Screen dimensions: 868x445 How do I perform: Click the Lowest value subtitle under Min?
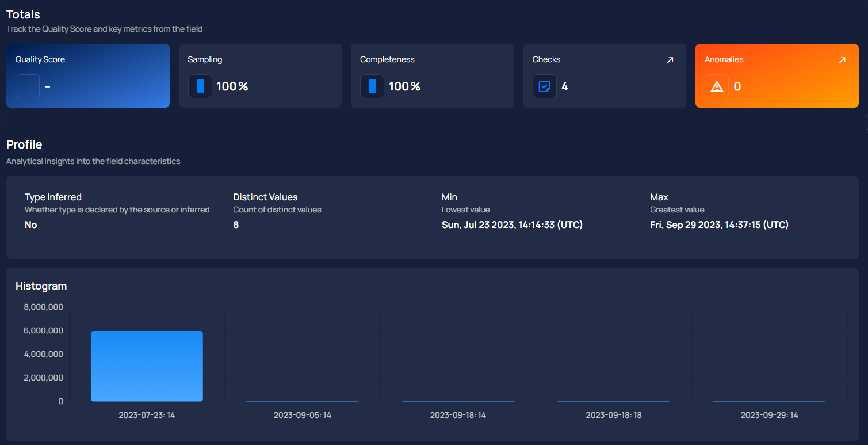pos(465,210)
